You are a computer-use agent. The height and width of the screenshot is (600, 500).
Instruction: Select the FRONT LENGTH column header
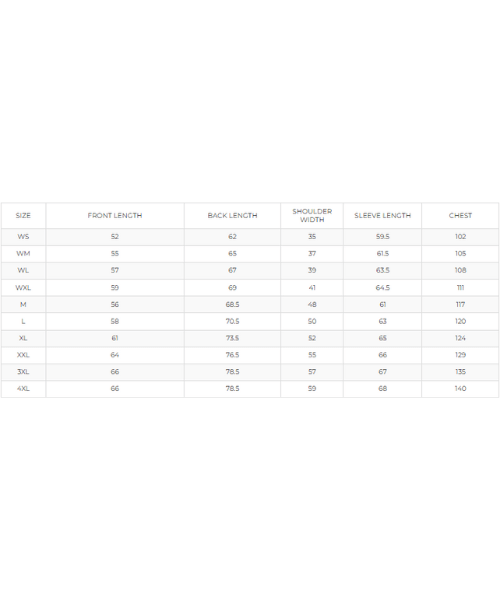115,215
